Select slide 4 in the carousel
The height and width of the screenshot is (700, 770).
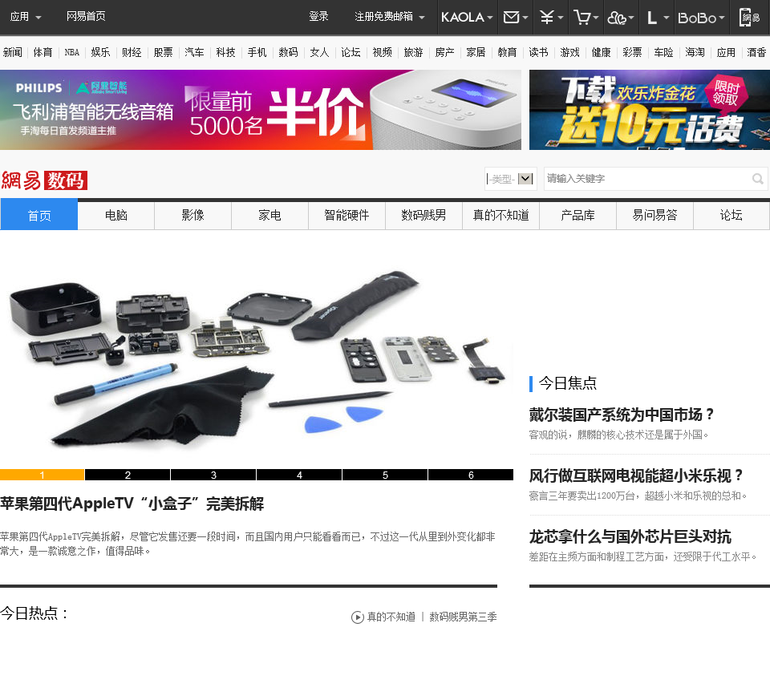[299, 475]
